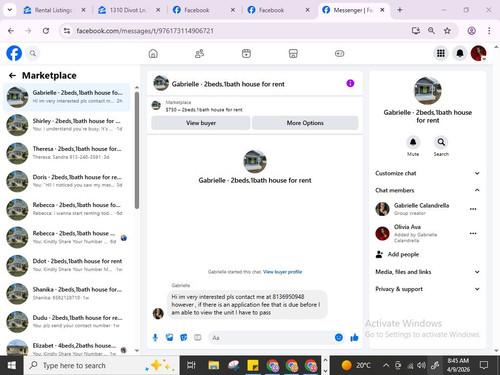Go to Facebook Home icon

(x=153, y=53)
